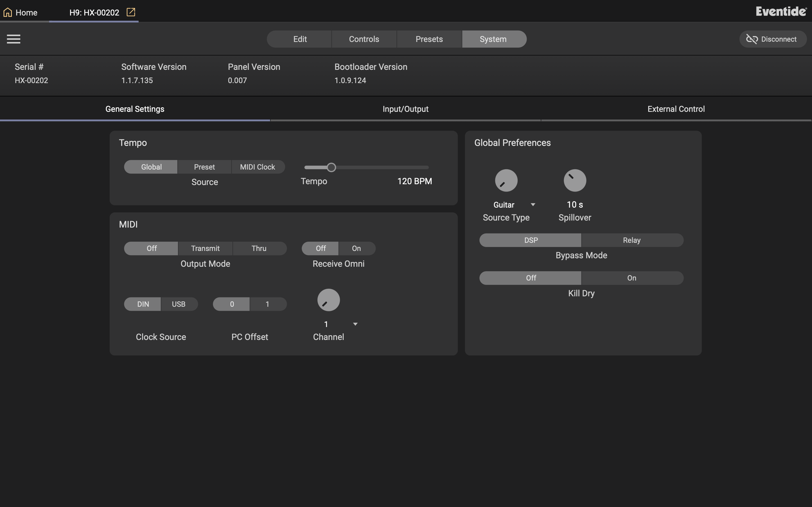Click the Spillover knob
812x507 pixels.
click(575, 180)
